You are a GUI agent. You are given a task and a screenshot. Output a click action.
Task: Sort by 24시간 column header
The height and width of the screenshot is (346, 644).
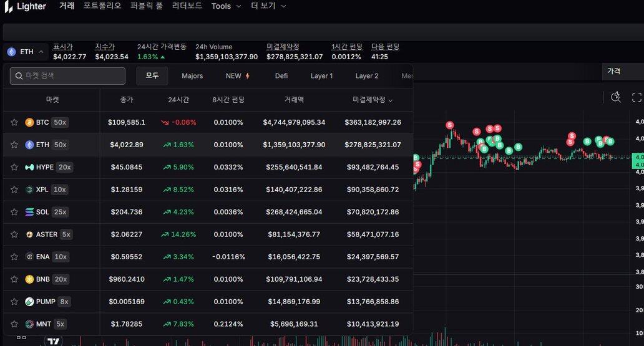click(x=178, y=100)
